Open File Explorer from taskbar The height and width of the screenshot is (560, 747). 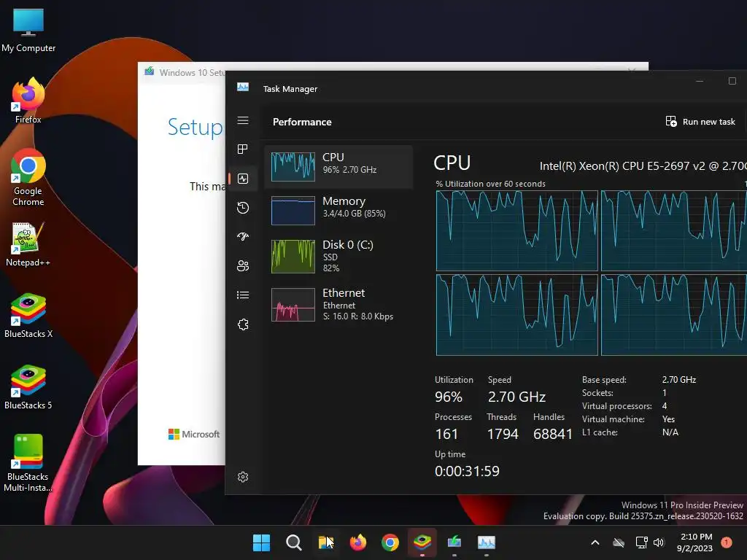click(x=326, y=542)
